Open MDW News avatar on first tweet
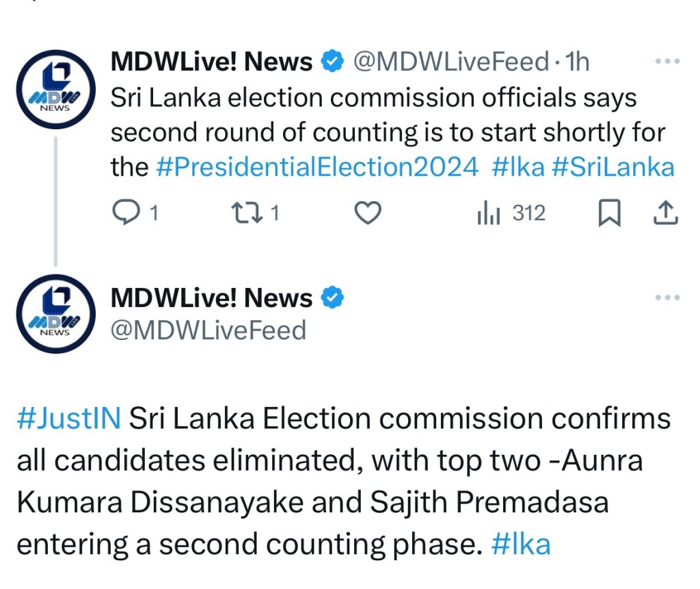This screenshot has width=700, height=589. click(x=55, y=89)
